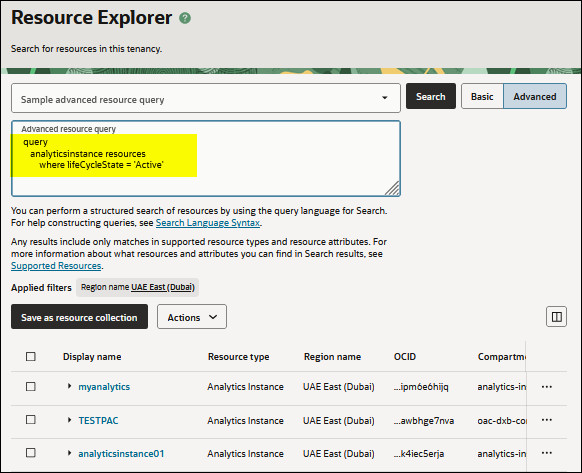Expand the myanalytics row
Screen dimensions: 582x473
pyautogui.click(x=69, y=386)
